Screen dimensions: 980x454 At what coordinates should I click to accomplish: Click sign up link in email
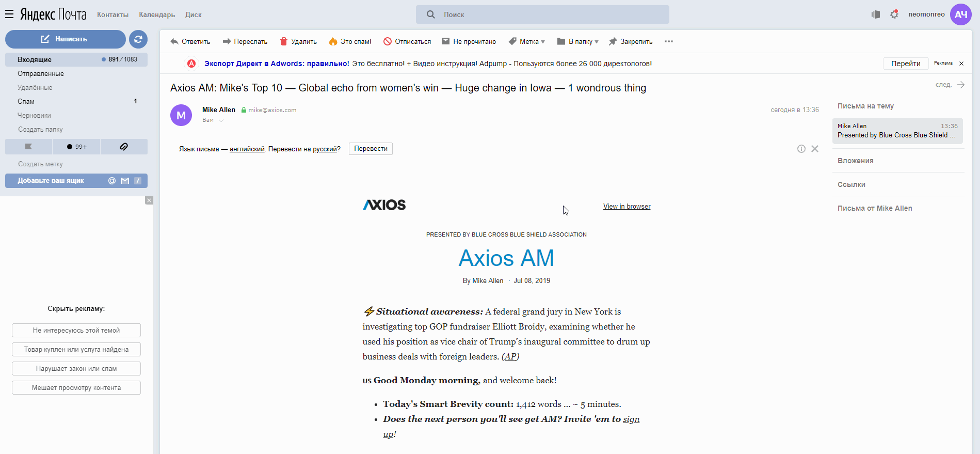coord(631,419)
